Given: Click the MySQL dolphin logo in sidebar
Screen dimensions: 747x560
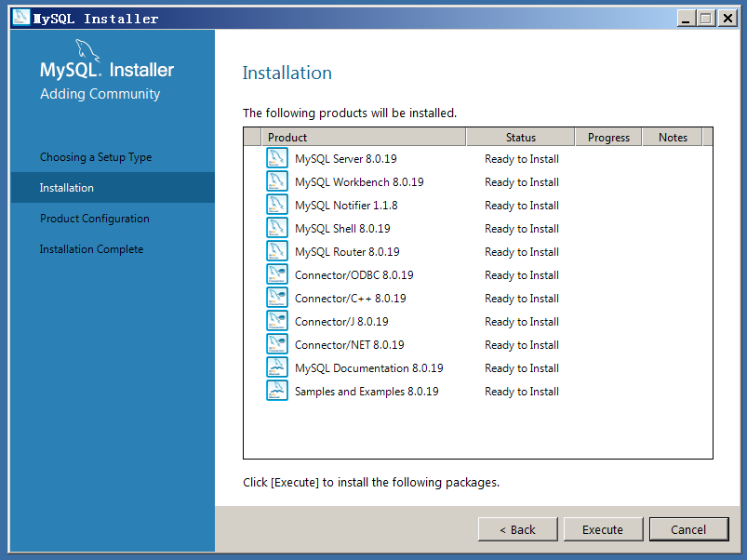Looking at the screenshot, I should pyautogui.click(x=87, y=50).
